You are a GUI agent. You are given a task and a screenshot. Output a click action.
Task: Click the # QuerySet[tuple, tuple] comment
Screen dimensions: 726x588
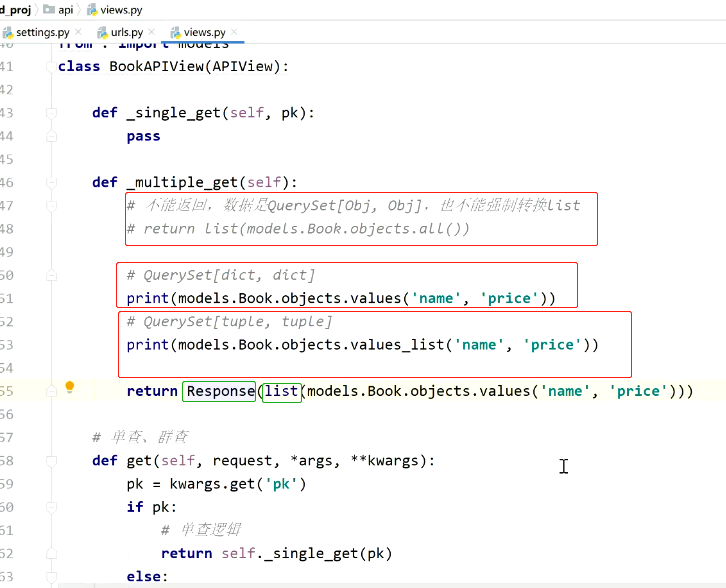pos(229,321)
